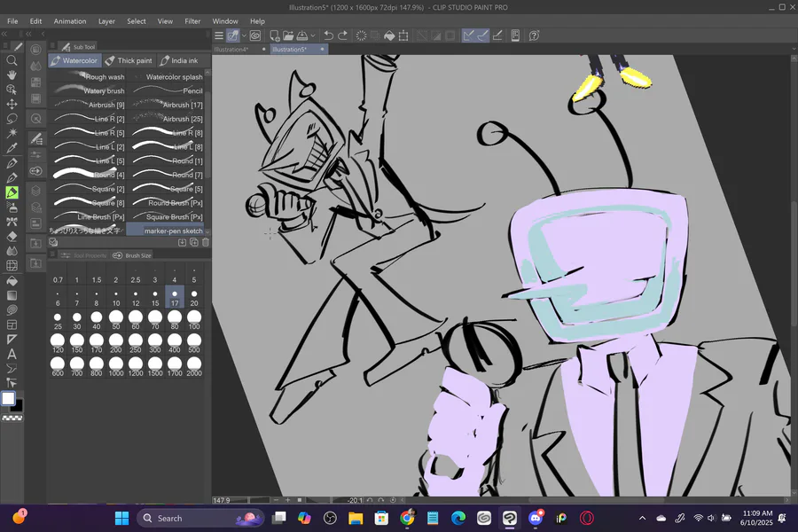Toggle Snap to Grid

click(497, 35)
